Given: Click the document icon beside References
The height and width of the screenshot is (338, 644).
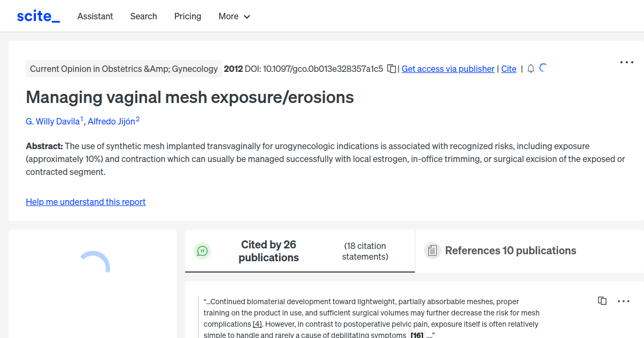Looking at the screenshot, I should 433,251.
